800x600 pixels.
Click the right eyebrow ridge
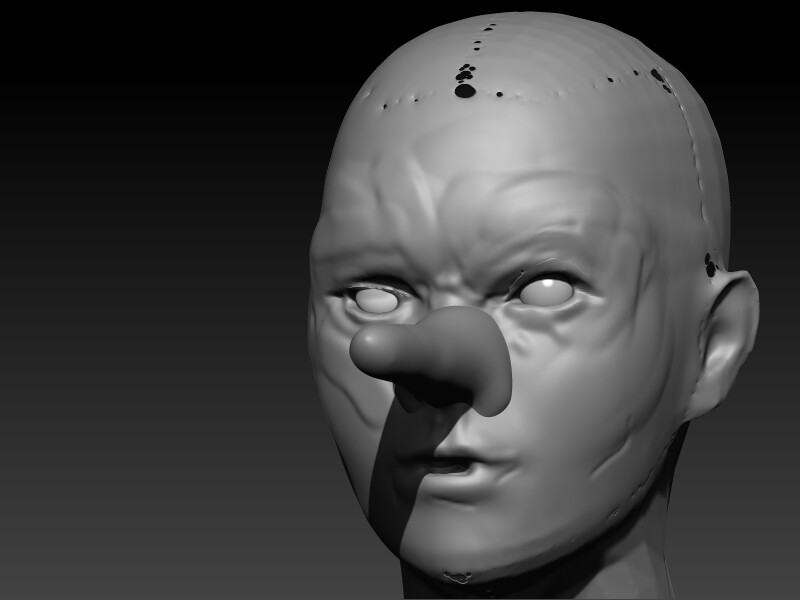[550, 255]
